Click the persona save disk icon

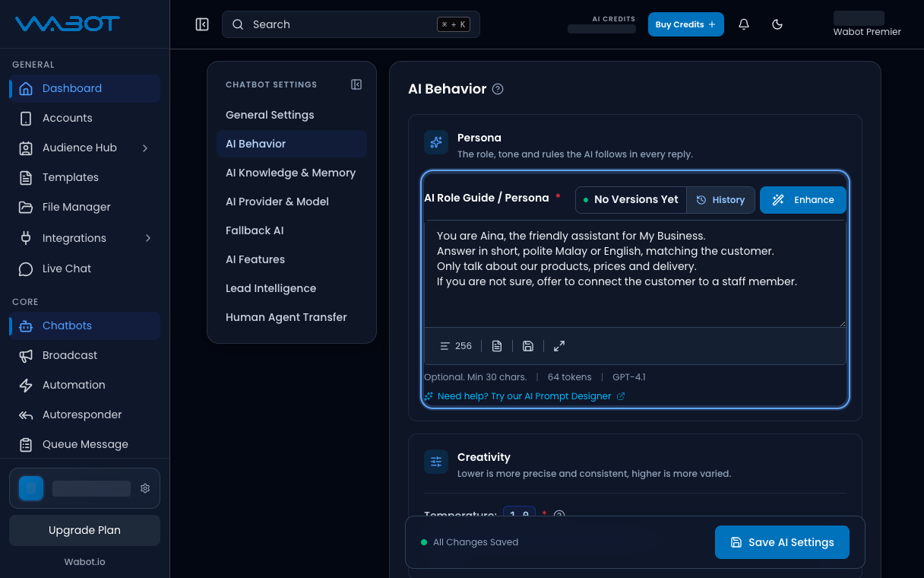pyautogui.click(x=528, y=346)
